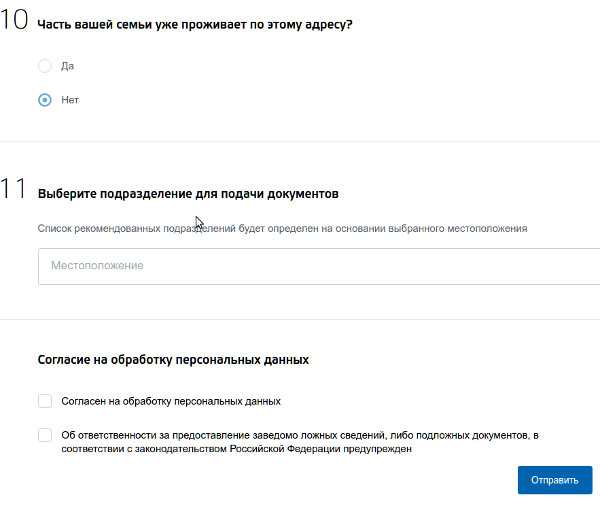Click the hint about recommended subdivisions list
600x510 pixels.
[282, 229]
